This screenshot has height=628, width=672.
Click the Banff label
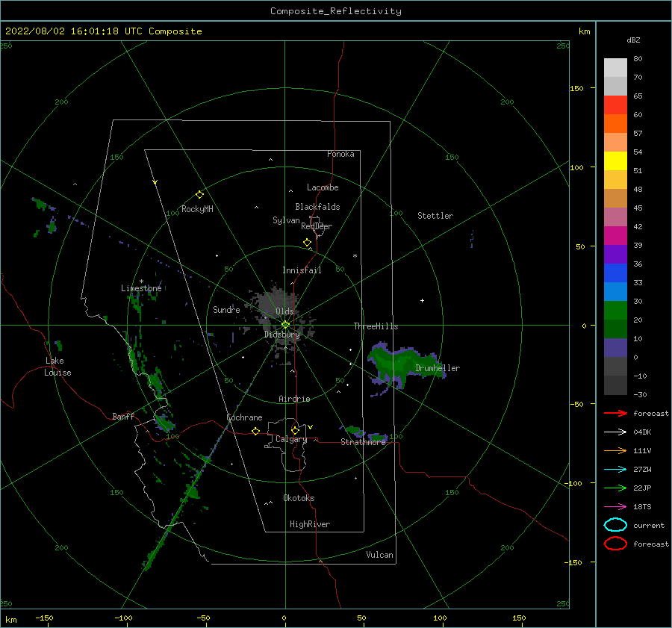tap(123, 416)
